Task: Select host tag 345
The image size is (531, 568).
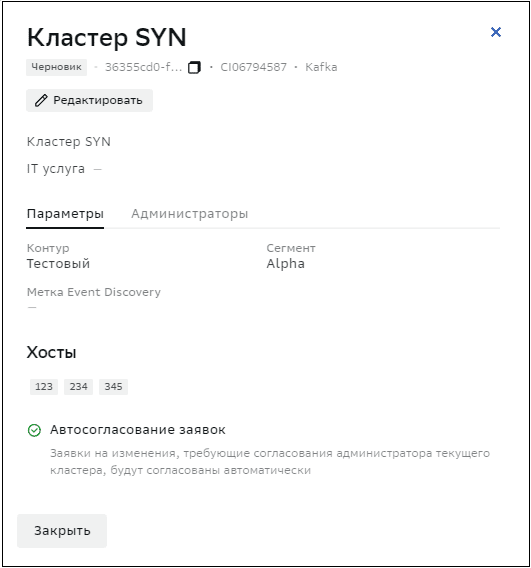Action: pos(113,387)
